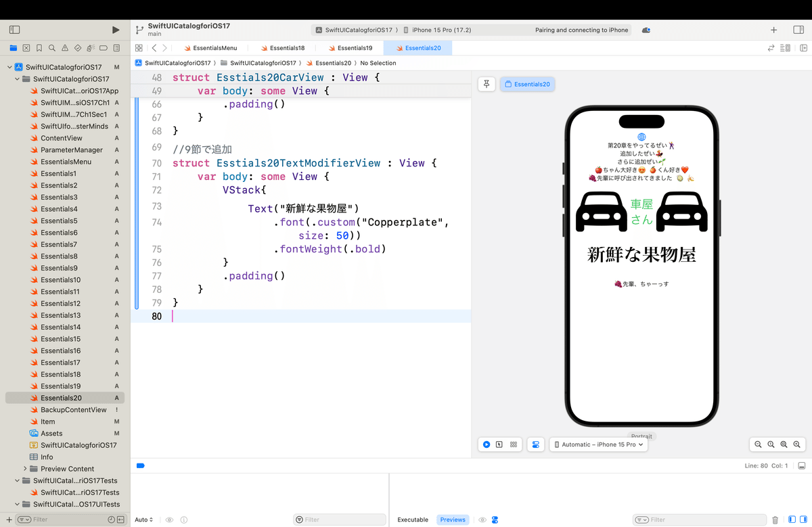Show preview variants grid
The width and height of the screenshot is (812, 527).
(x=514, y=444)
